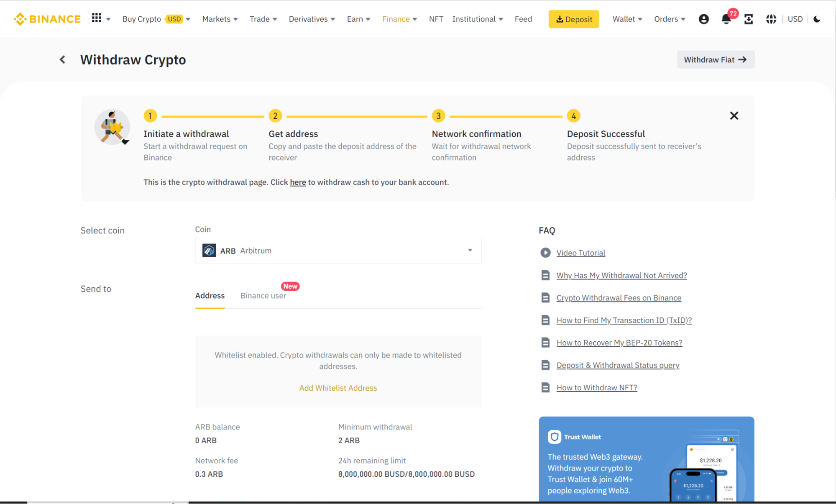Click the Withdraw Fiat button

pyautogui.click(x=716, y=59)
